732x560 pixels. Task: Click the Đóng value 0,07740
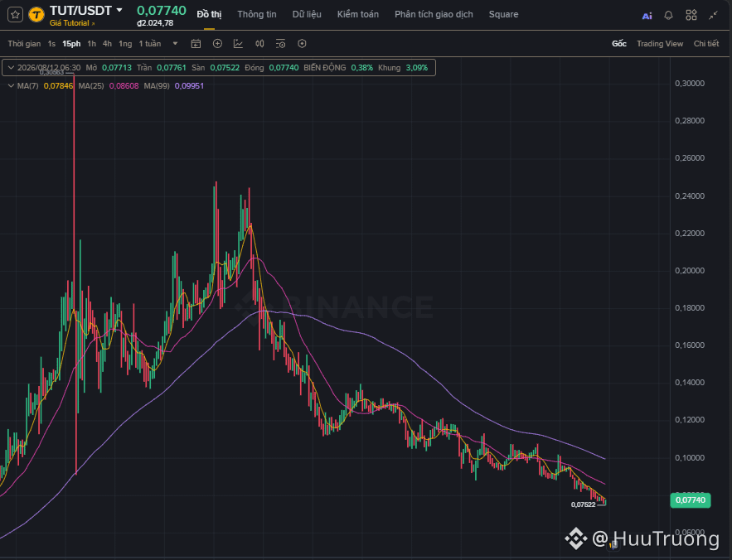pos(284,68)
